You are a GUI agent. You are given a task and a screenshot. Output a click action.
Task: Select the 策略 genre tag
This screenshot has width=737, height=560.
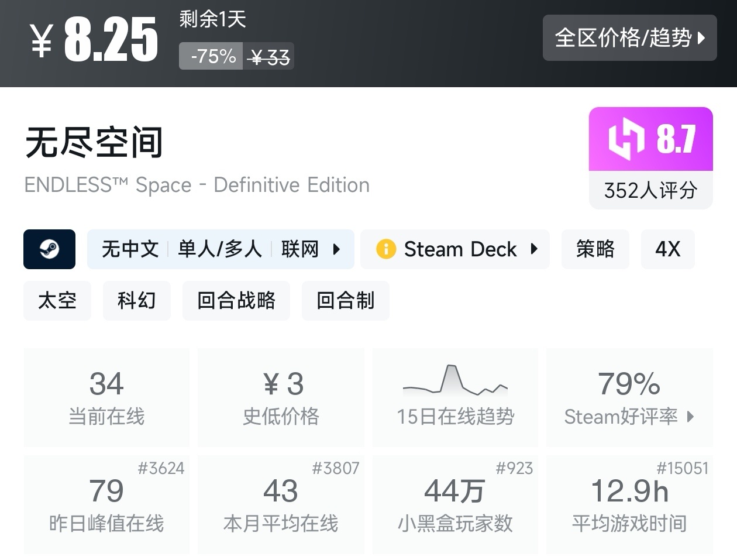coord(595,249)
